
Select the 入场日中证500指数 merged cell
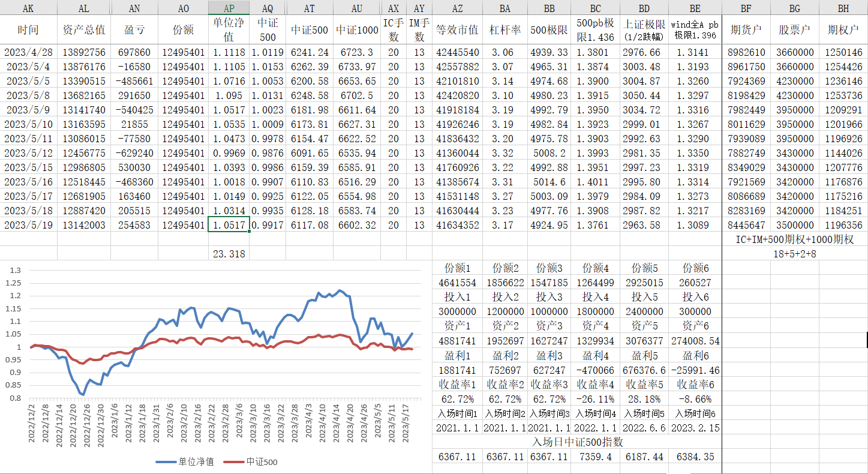tap(577, 442)
